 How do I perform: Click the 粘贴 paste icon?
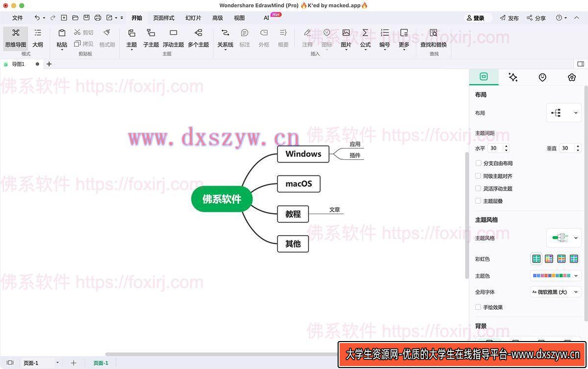(x=62, y=33)
